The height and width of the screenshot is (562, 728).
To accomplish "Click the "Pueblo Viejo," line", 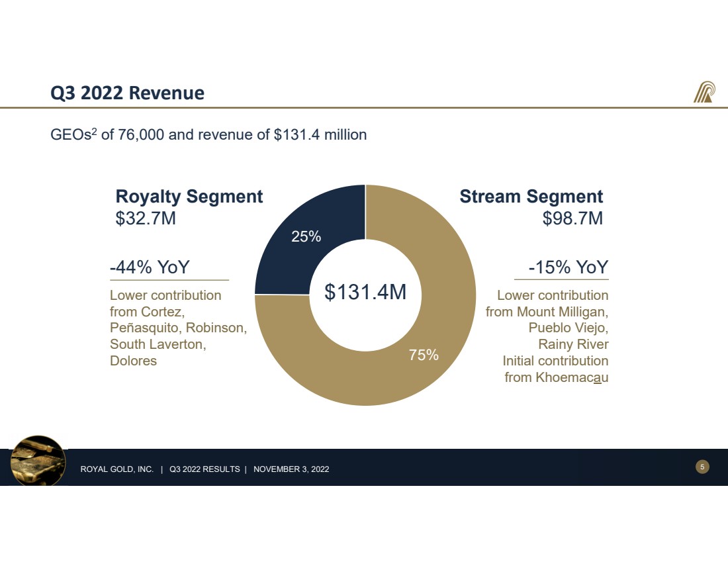I will (569, 328).
